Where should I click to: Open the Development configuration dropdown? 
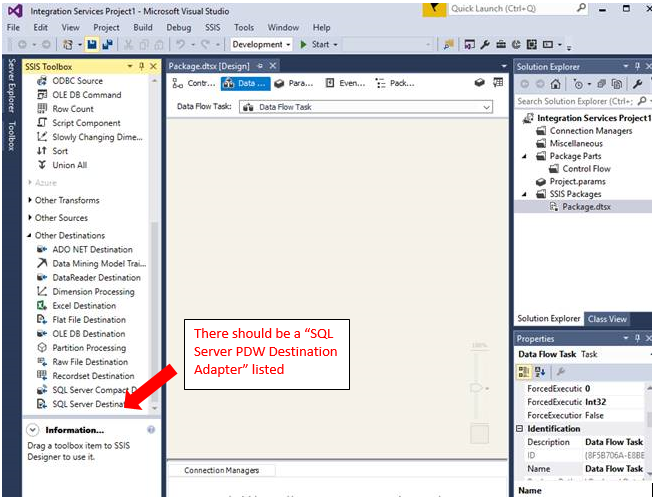click(261, 44)
